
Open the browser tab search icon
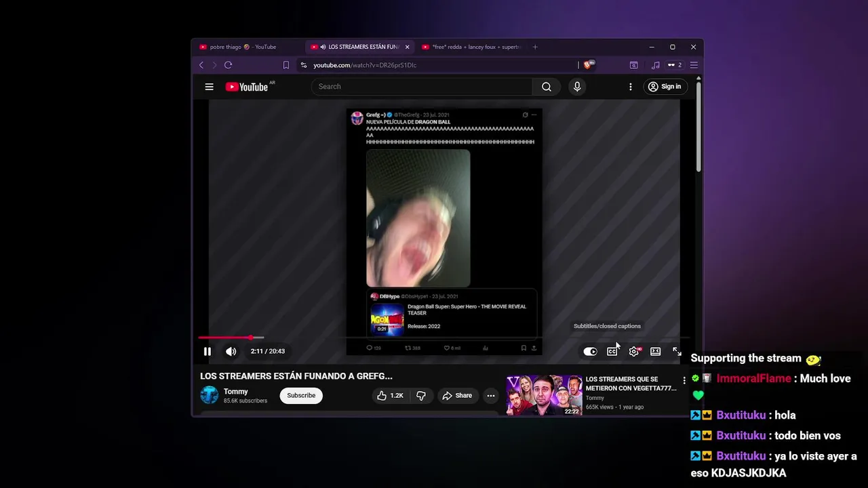[x=633, y=65]
